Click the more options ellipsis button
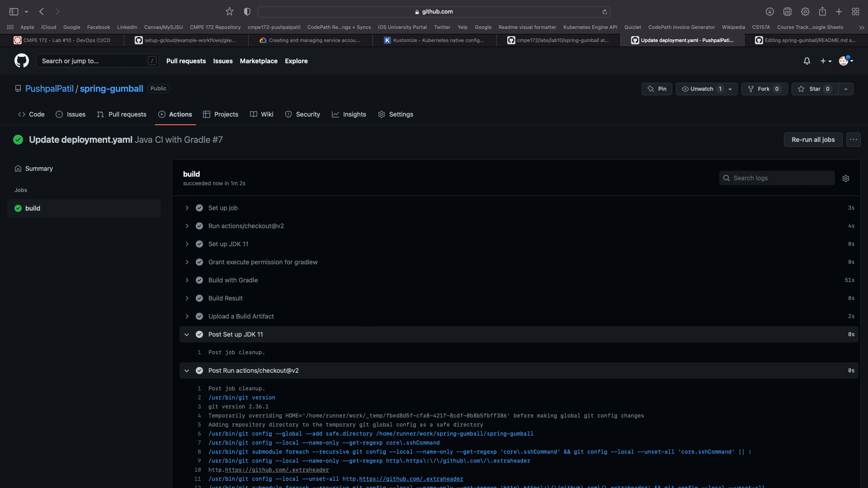This screenshot has width=868, height=488. (853, 140)
